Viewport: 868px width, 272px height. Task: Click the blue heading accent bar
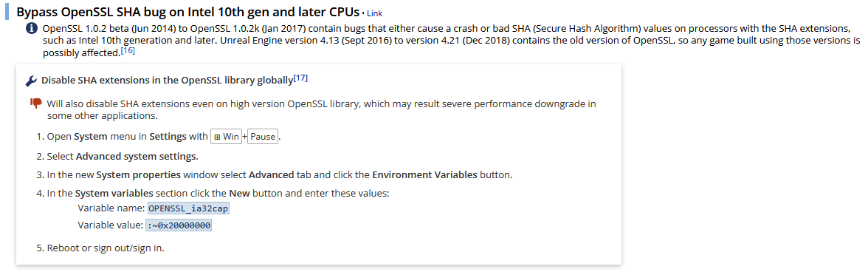pyautogui.click(x=7, y=12)
